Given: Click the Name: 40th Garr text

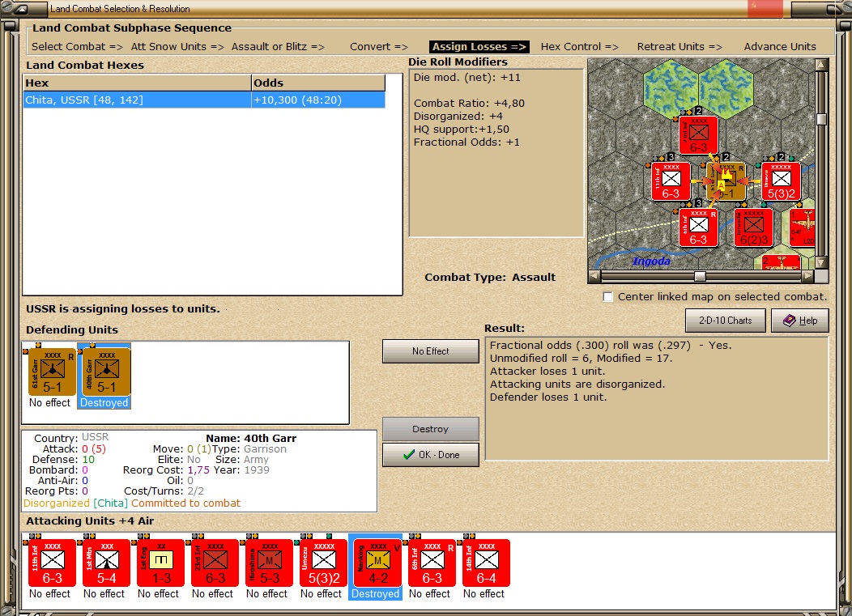Looking at the screenshot, I should pos(251,438).
